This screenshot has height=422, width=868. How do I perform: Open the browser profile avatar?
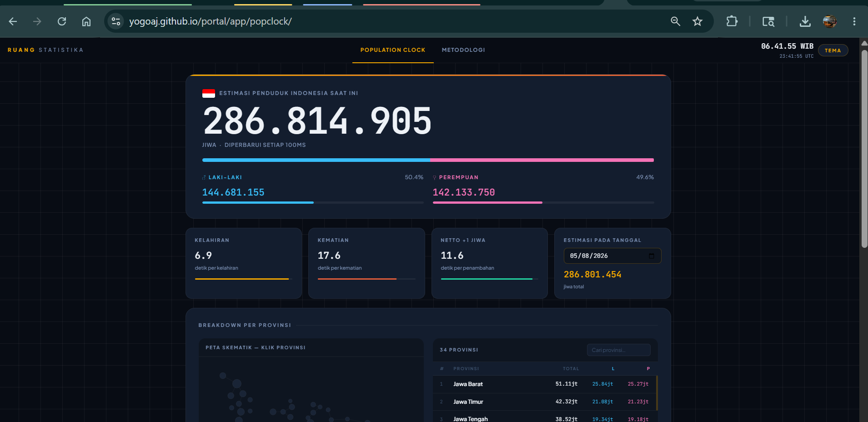(830, 21)
